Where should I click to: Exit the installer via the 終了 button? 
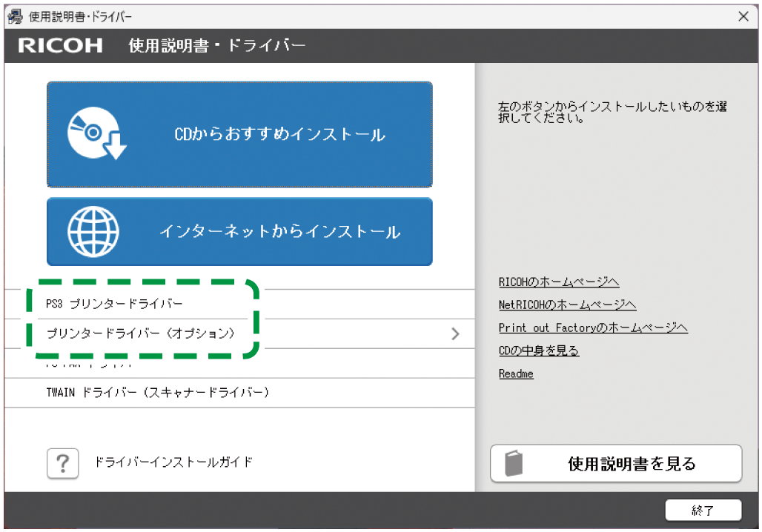tap(704, 511)
